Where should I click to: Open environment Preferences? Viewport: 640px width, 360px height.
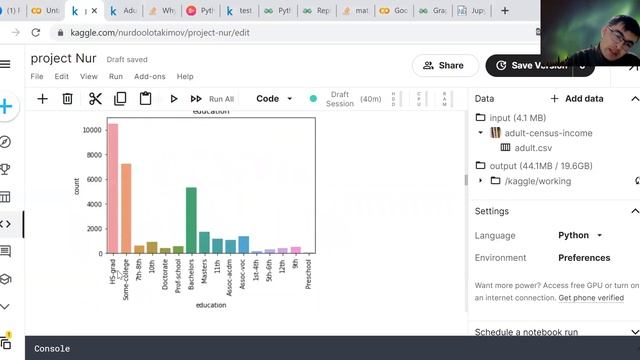584,258
